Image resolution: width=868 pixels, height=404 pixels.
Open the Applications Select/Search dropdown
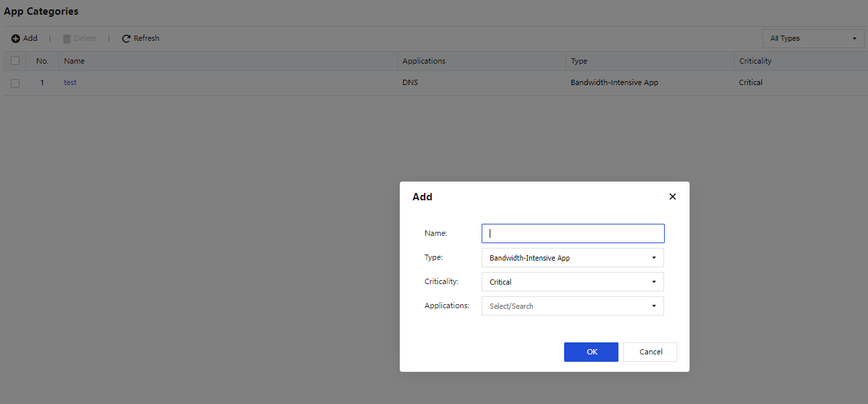pyautogui.click(x=572, y=306)
